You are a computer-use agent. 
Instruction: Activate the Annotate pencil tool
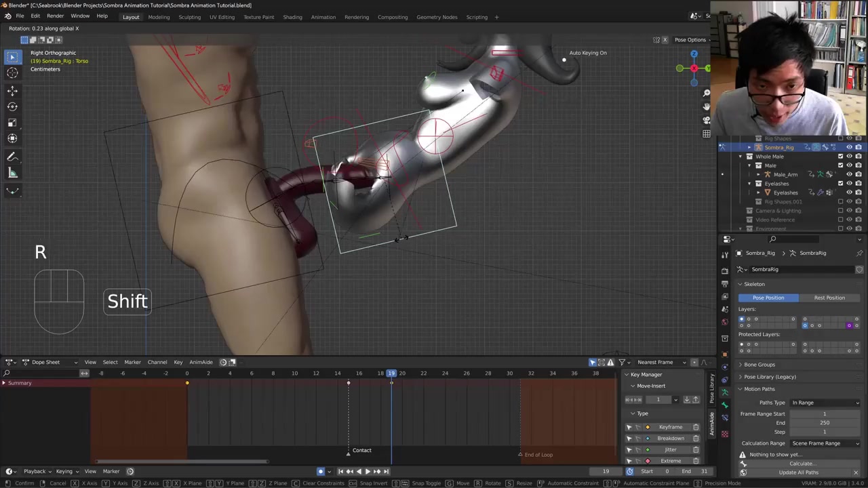(x=12, y=157)
